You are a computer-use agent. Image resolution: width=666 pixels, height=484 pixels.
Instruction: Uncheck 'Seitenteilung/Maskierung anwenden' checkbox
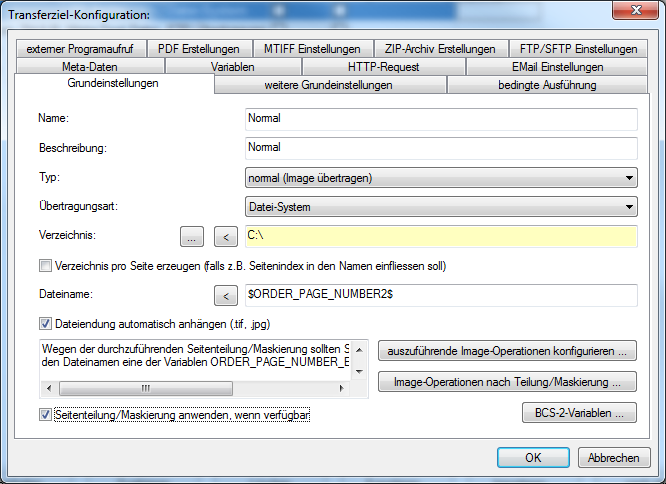coord(45,414)
